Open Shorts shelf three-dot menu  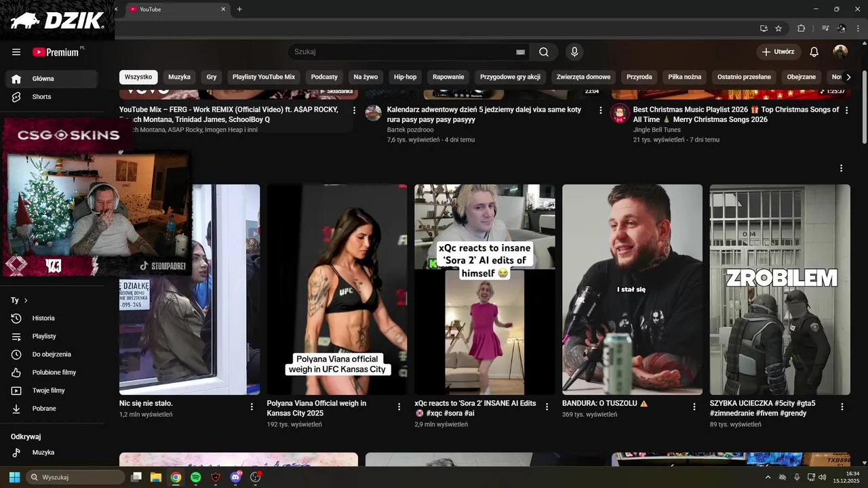[x=841, y=168]
